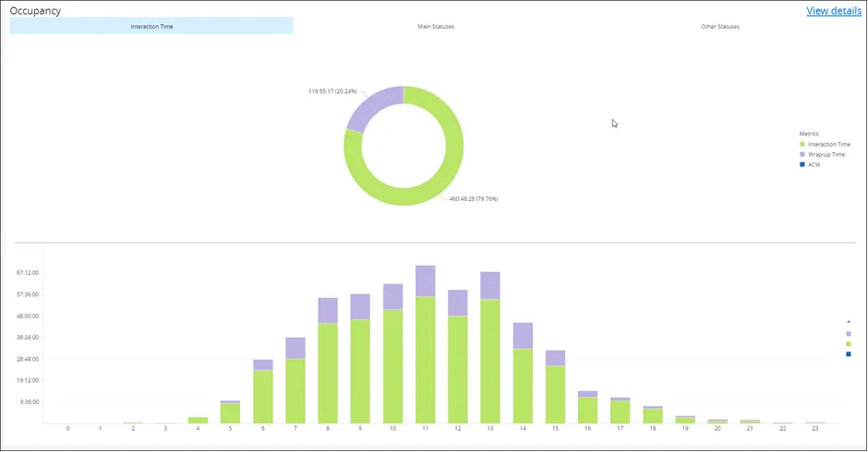Click the purple Wrap-up Time donut segment
Viewport: 868px width, 452px height.
(x=372, y=107)
